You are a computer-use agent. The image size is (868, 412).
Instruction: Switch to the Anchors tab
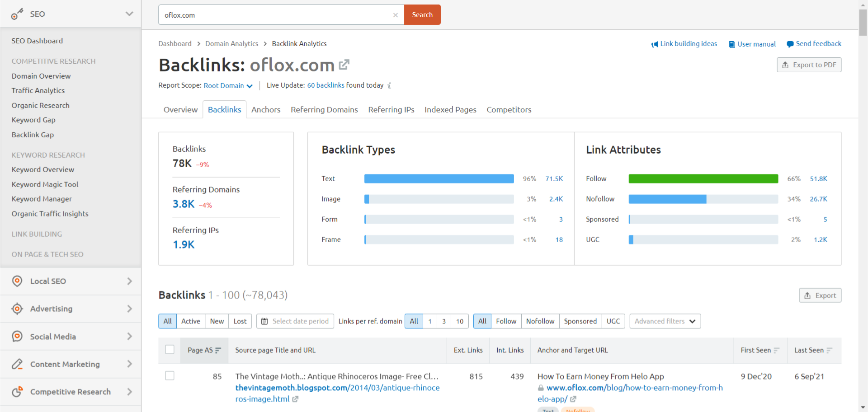coord(266,109)
